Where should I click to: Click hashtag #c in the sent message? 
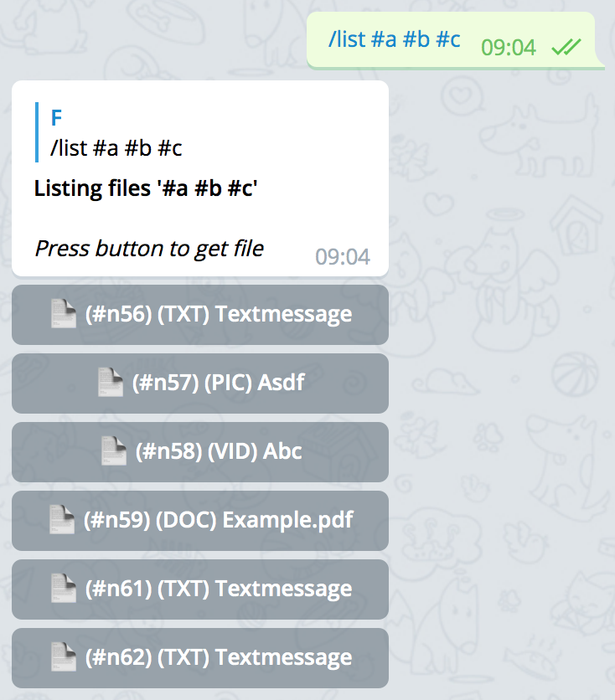point(448,39)
